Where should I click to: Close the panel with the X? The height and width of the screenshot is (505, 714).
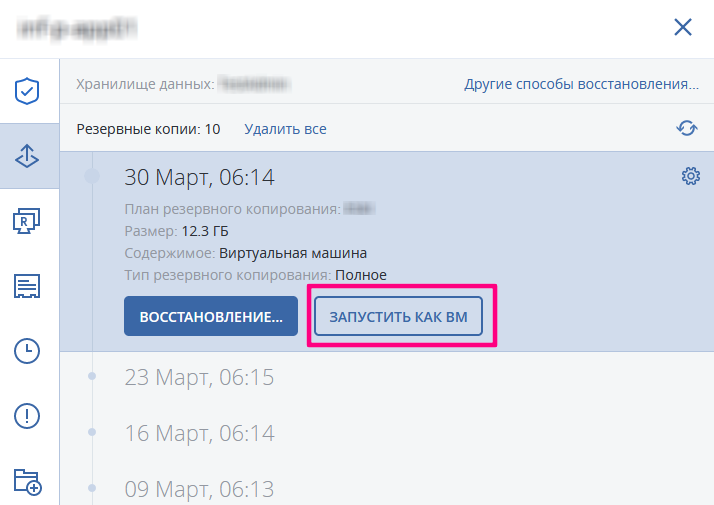pyautogui.click(x=683, y=27)
